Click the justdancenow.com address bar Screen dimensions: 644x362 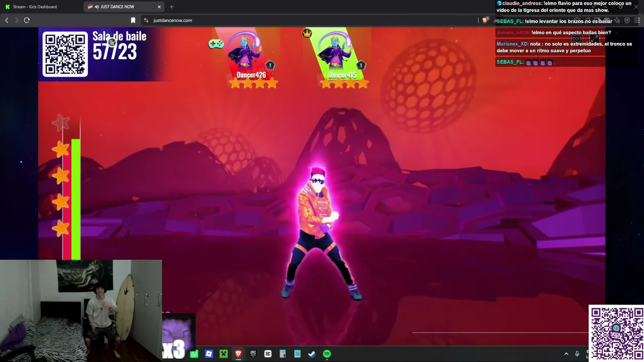[x=309, y=20]
